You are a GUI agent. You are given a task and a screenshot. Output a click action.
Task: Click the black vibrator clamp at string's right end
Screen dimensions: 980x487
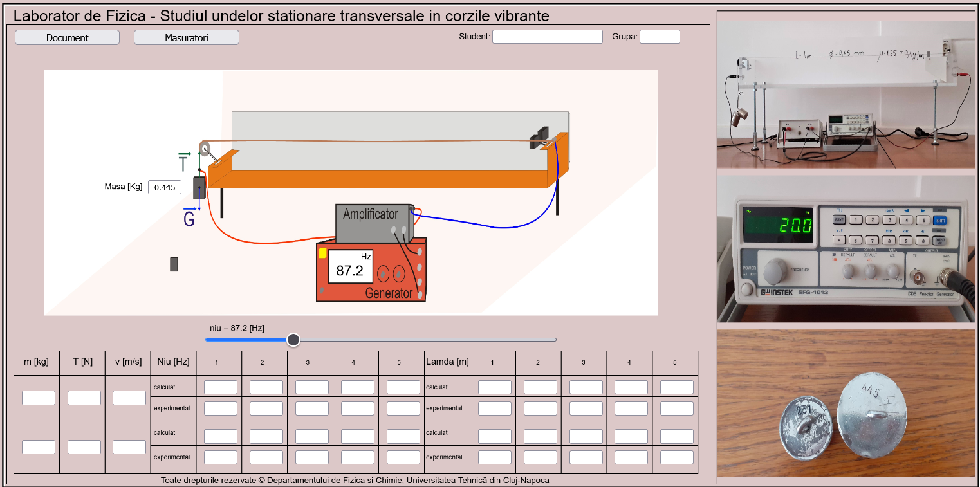pos(539,138)
